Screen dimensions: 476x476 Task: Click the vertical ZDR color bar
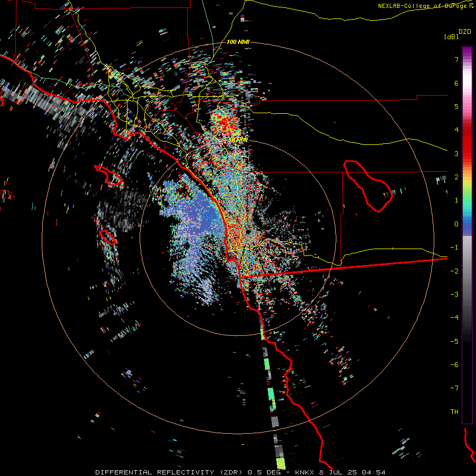pyautogui.click(x=467, y=235)
